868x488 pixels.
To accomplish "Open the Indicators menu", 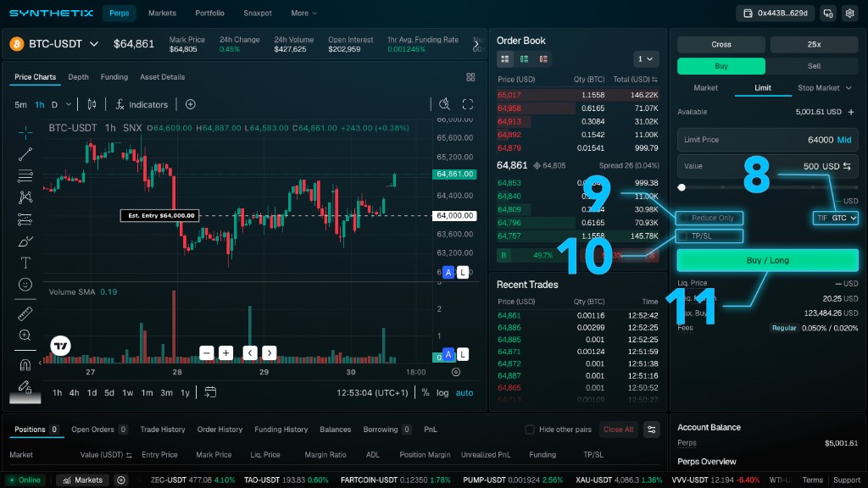I will [142, 104].
